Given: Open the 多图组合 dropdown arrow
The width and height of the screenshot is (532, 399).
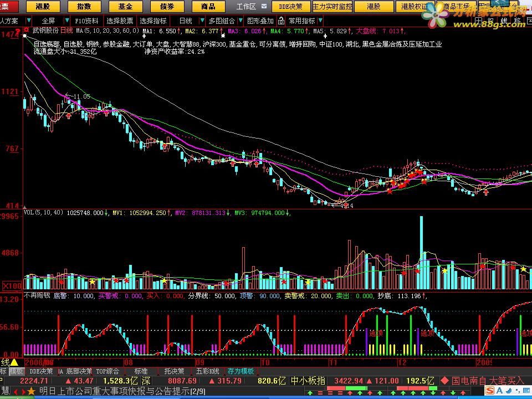Looking at the screenshot, I should coord(241,21).
